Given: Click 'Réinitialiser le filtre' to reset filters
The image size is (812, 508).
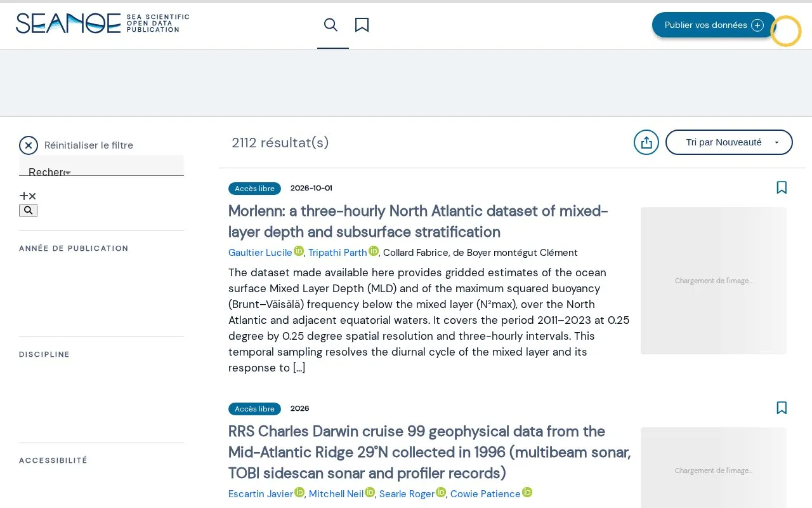Looking at the screenshot, I should click(x=76, y=145).
